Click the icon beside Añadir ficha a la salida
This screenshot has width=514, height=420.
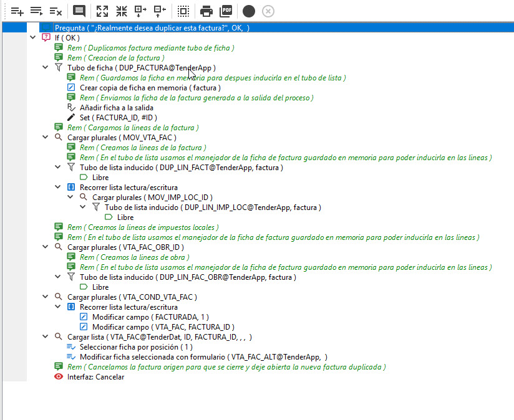point(71,107)
